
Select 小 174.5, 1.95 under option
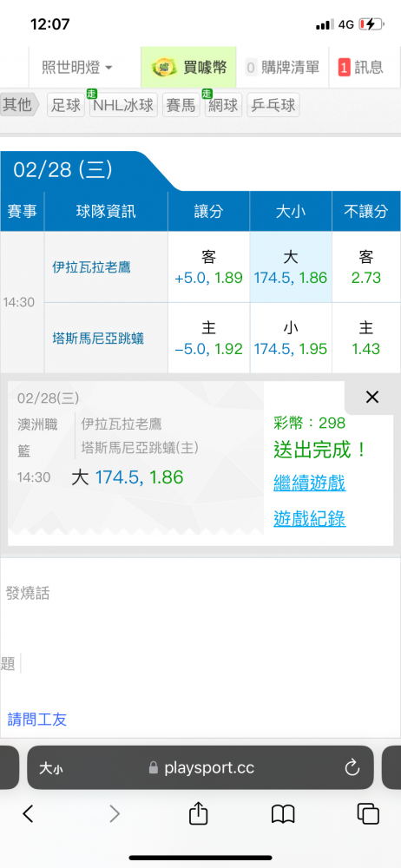coord(290,338)
